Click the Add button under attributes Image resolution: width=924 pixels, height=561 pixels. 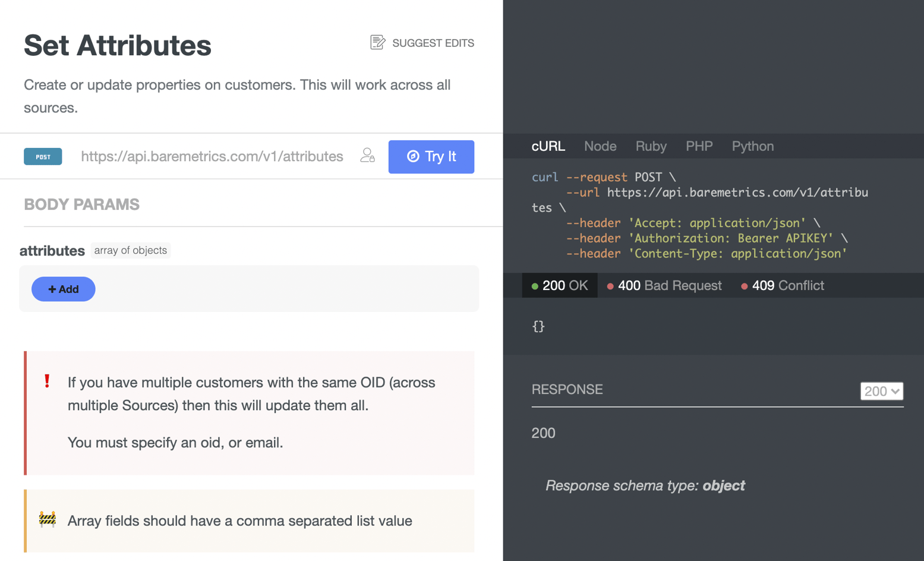[x=63, y=289]
